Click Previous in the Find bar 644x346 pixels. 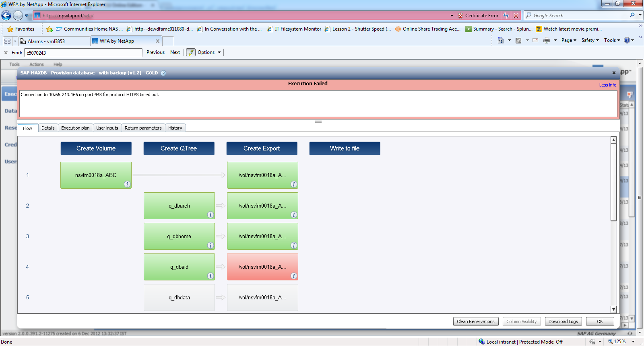point(155,52)
